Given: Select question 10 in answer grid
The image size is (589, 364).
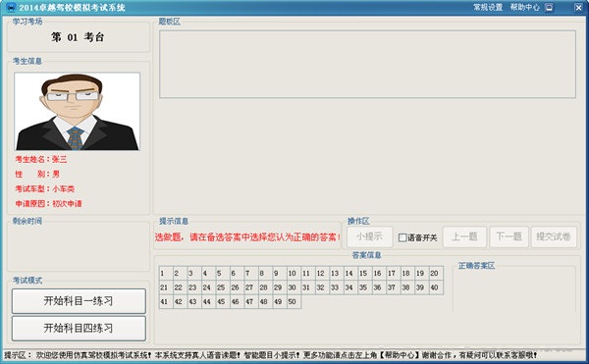Looking at the screenshot, I should click(x=294, y=273).
